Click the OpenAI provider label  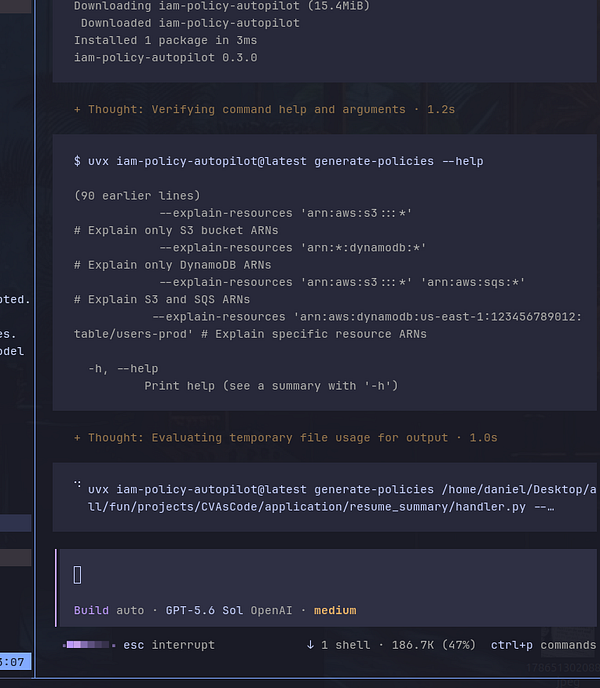coord(271,610)
